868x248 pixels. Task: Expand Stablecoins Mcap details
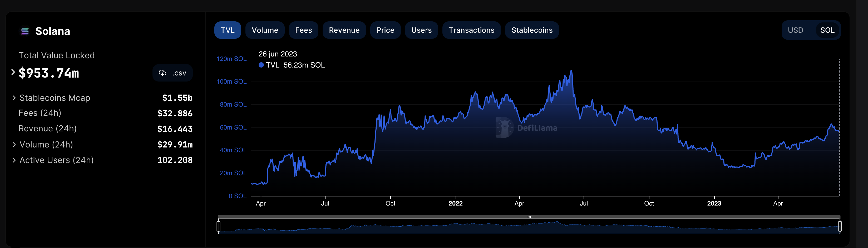(x=14, y=98)
